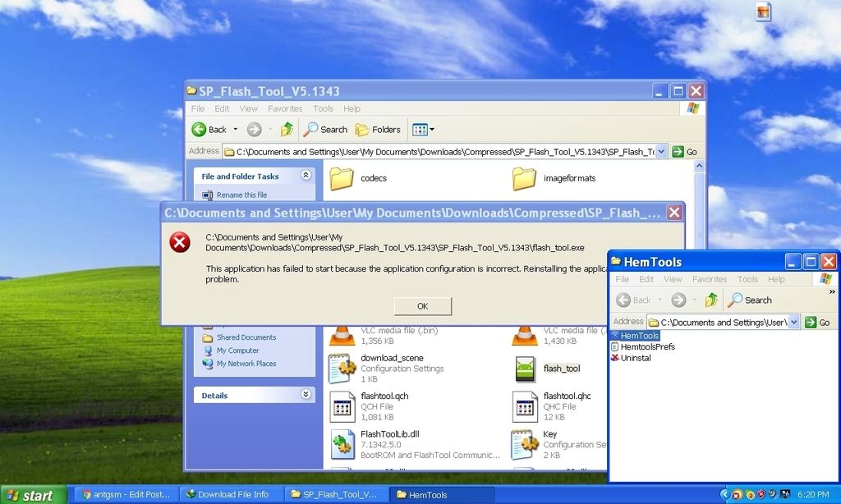
Task: Select the HemtoolsPrefs file in HemTools window
Action: click(647, 347)
